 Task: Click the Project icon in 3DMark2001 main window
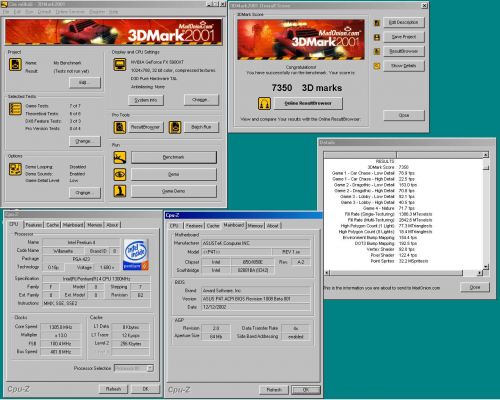(x=15, y=64)
